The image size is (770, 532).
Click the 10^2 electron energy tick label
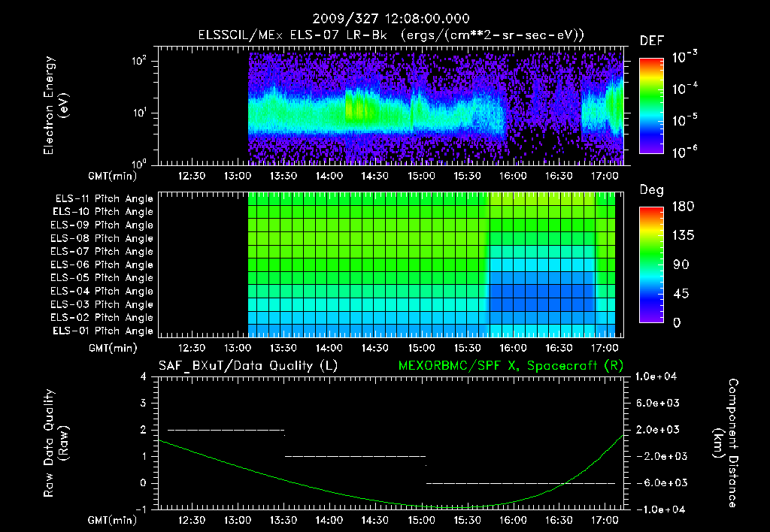[139, 61]
